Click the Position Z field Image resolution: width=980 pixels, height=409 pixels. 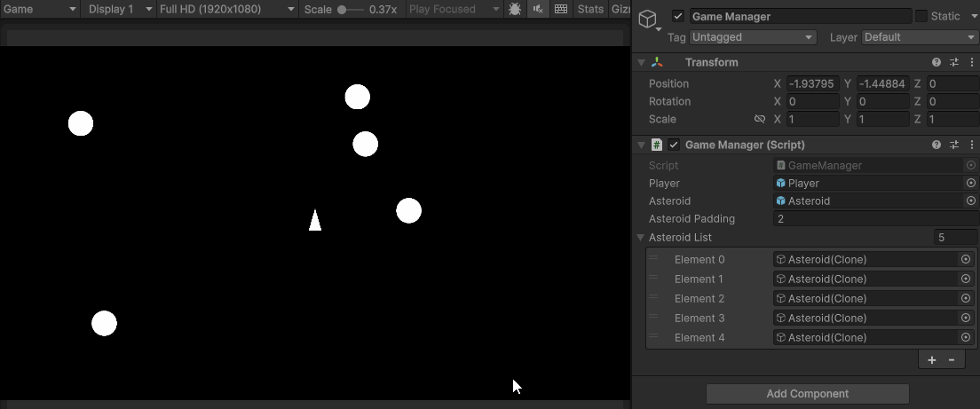pos(953,83)
